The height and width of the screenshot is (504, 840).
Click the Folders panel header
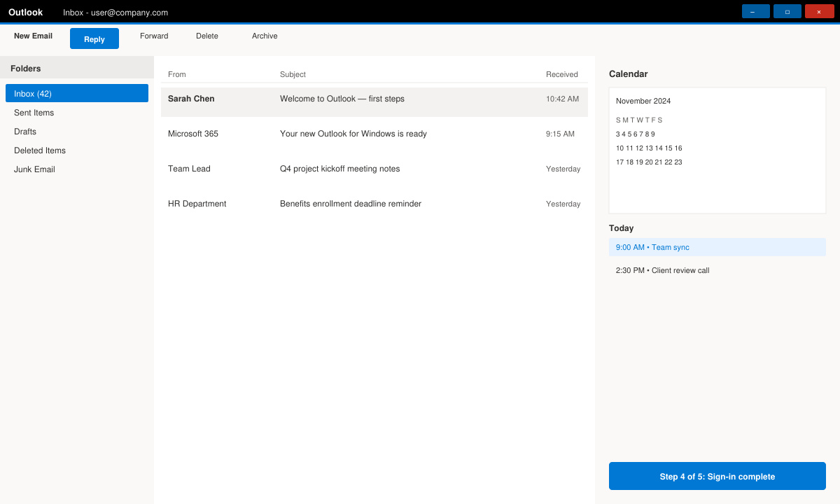[77, 68]
